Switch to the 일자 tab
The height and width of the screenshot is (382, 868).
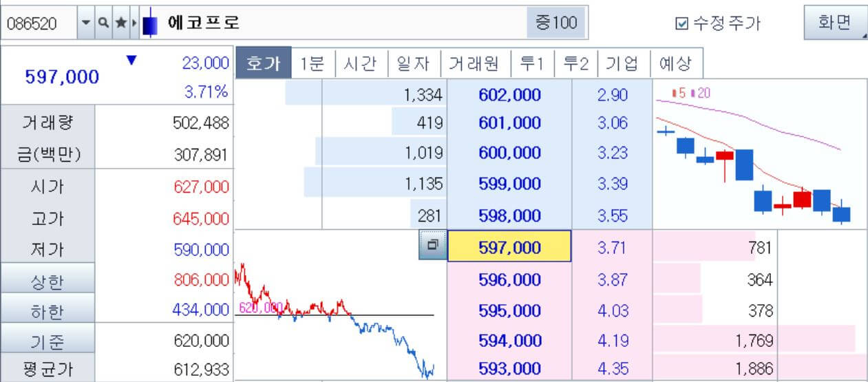point(414,63)
